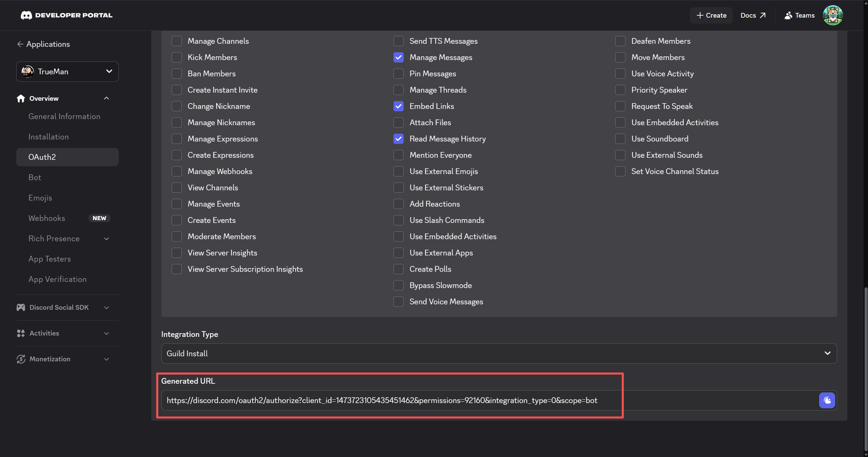Open the Bot settings page
The image size is (868, 457).
pos(35,177)
